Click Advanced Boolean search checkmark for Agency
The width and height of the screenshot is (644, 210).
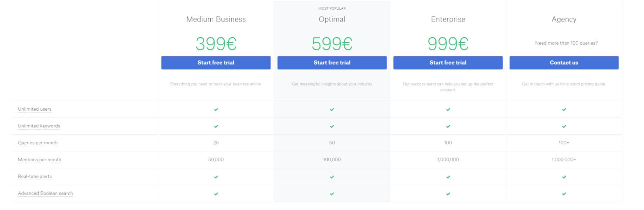(x=564, y=194)
